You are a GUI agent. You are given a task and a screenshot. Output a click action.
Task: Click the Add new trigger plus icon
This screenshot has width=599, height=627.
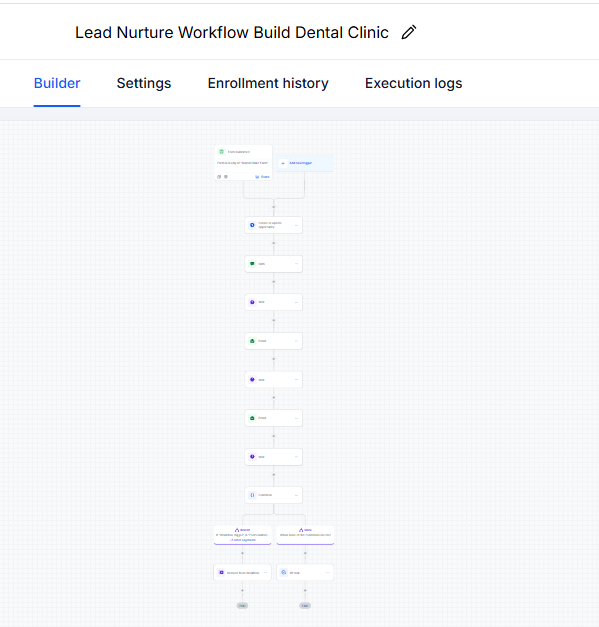283,163
